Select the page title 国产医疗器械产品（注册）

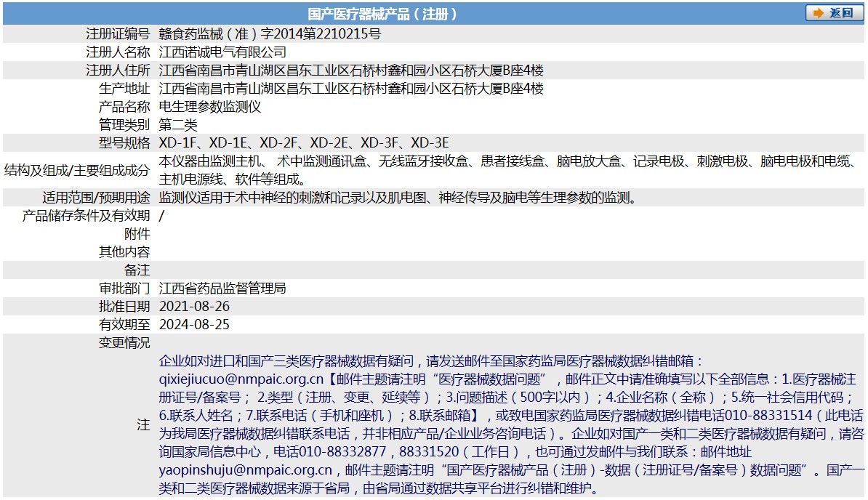tap(382, 14)
